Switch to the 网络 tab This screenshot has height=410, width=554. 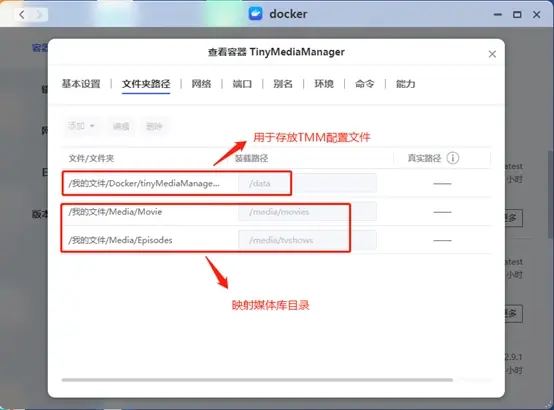[x=201, y=84]
